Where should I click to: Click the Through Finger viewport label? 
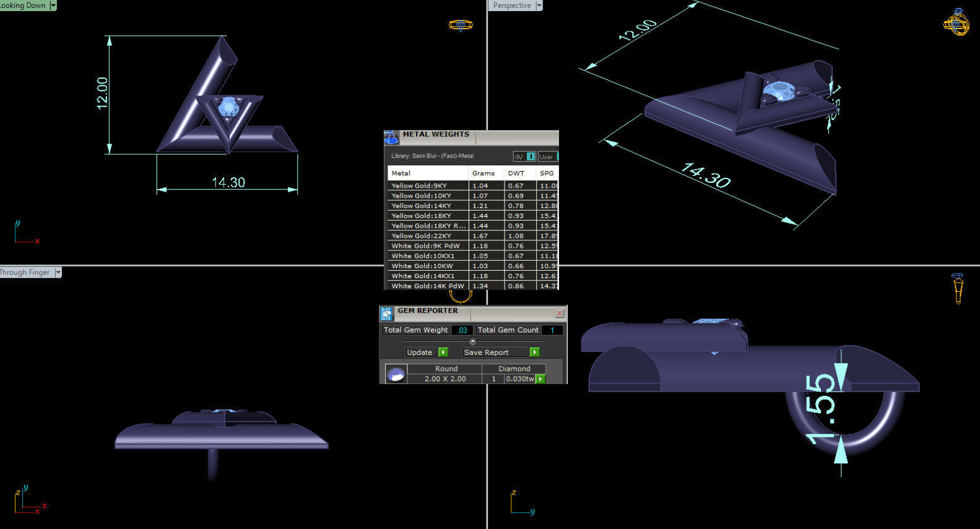(x=26, y=273)
